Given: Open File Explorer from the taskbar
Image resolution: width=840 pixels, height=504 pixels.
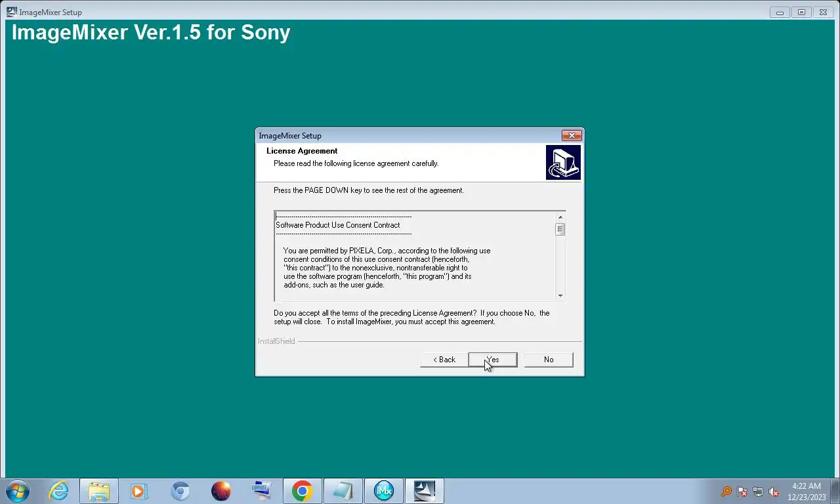Looking at the screenshot, I should [99, 491].
